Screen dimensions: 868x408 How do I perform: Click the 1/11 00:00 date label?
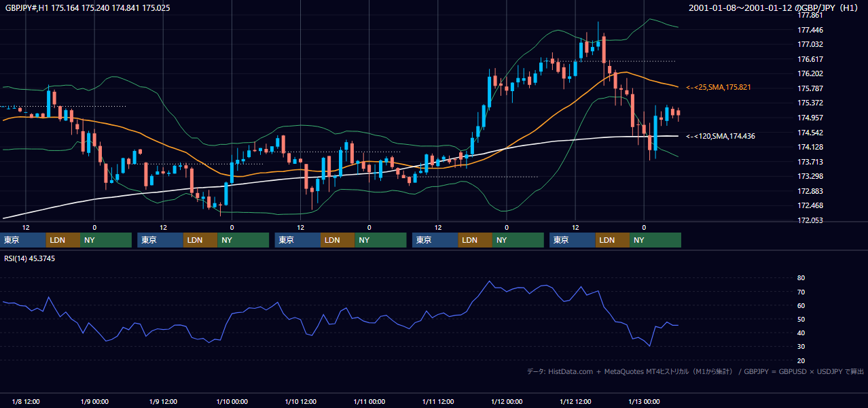point(369,401)
